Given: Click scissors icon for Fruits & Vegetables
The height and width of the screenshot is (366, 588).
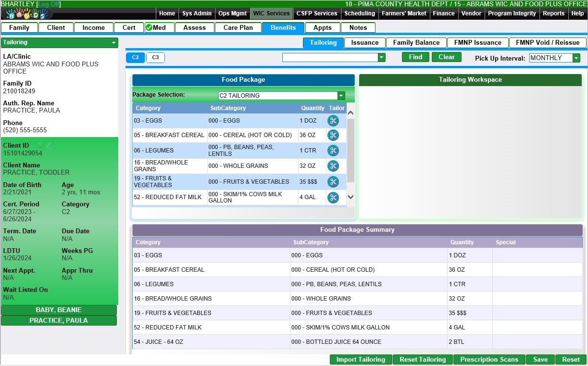Looking at the screenshot, I should (x=333, y=182).
